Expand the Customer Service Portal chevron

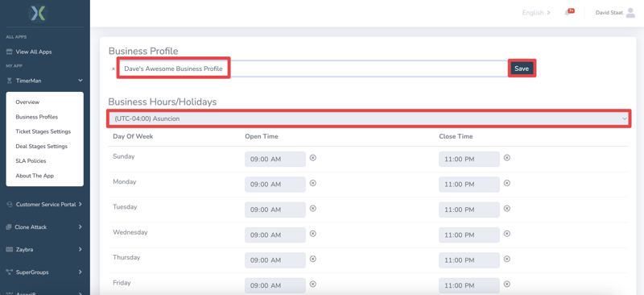point(80,205)
